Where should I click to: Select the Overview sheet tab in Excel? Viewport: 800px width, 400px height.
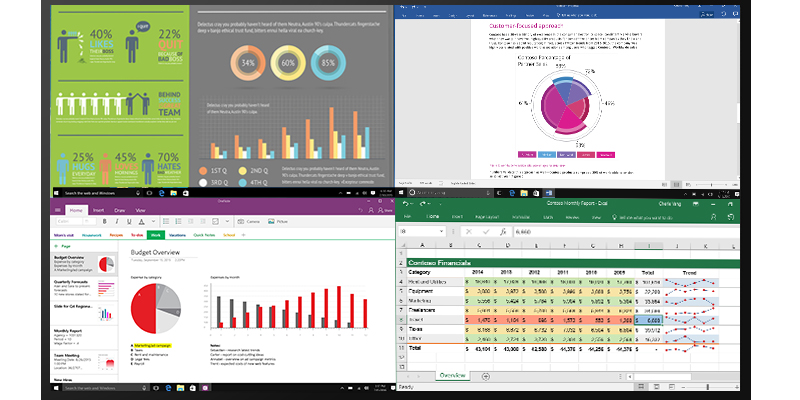[453, 375]
